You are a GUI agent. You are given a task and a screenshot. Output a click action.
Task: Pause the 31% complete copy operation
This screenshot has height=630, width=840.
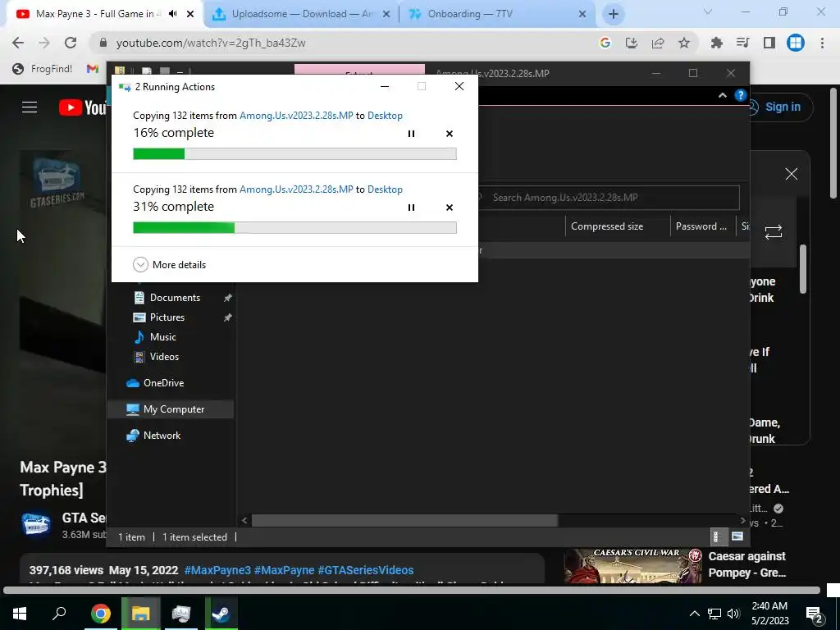pos(411,208)
